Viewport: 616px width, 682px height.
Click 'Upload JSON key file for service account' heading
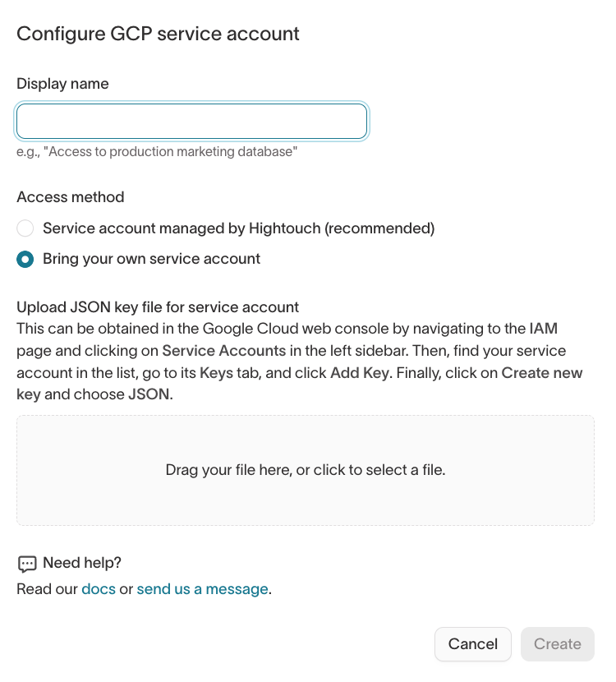click(158, 307)
